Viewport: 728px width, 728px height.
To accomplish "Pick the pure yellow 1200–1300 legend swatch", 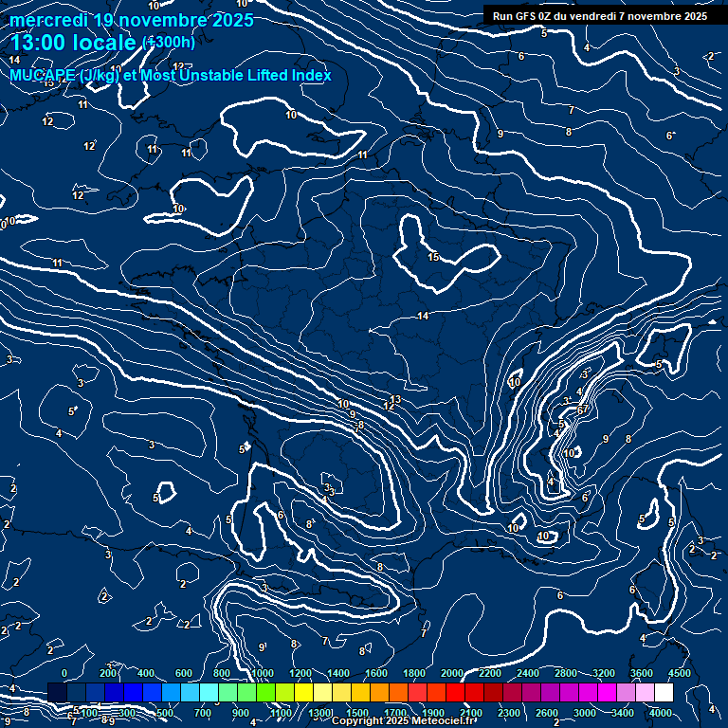I will [303, 692].
